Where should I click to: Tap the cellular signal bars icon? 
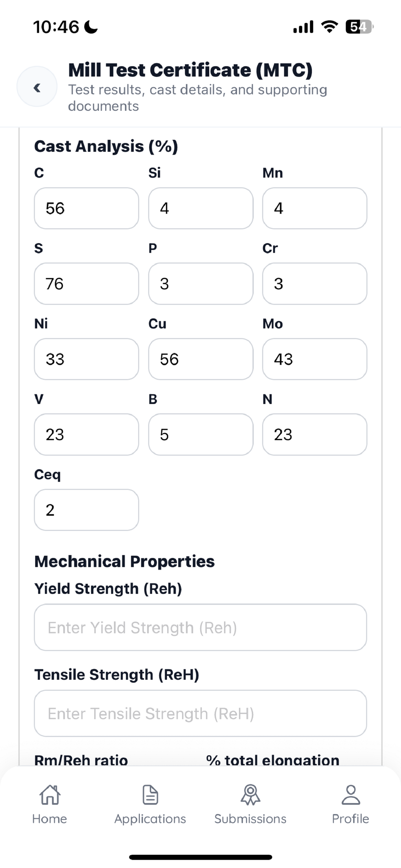(303, 26)
